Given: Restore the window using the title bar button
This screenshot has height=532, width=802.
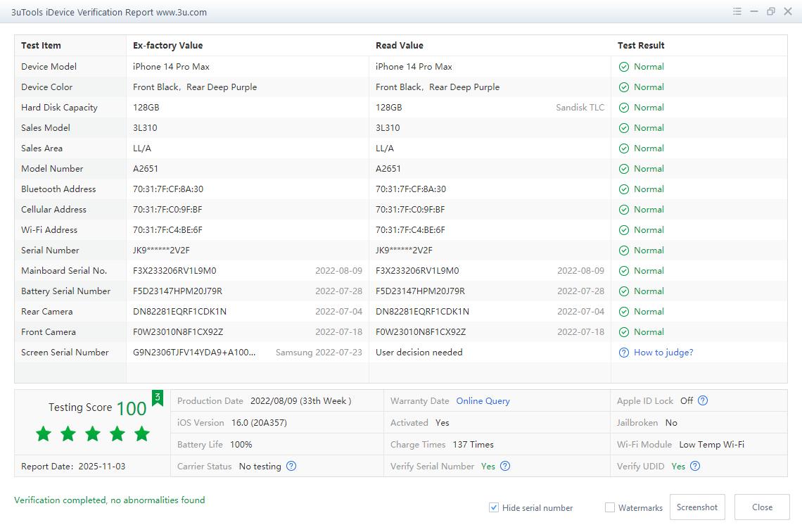Looking at the screenshot, I should 771,12.
